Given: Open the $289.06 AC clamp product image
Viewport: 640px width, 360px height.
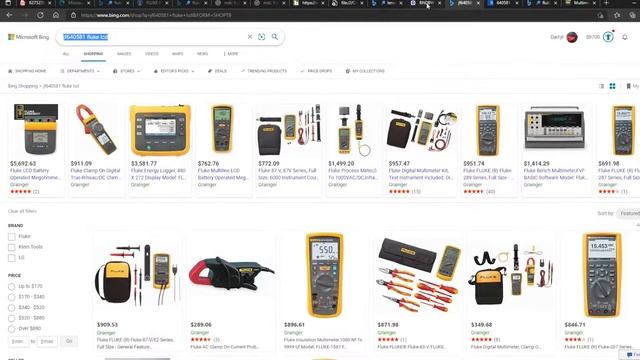Looking at the screenshot, I should tap(231, 273).
